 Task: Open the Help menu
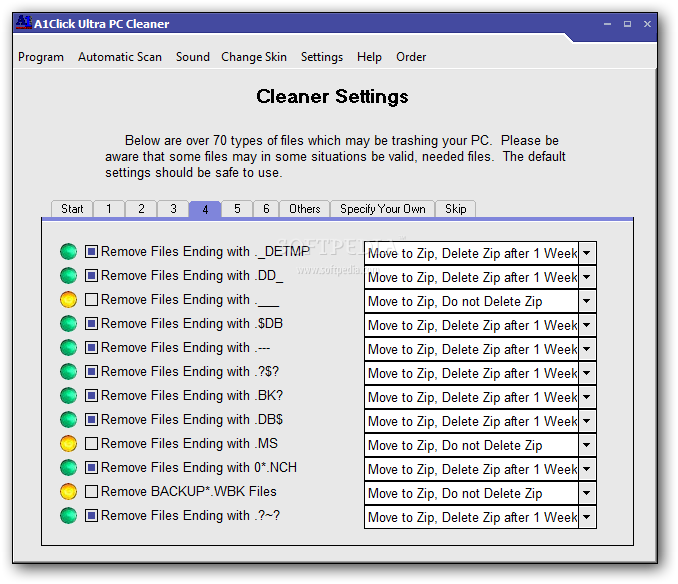coord(369,57)
